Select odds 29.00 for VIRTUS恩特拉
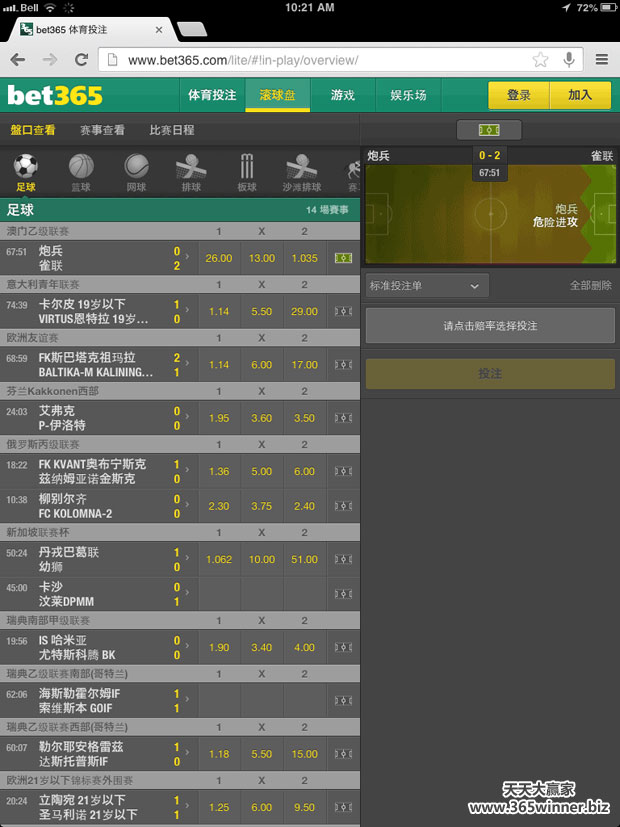This screenshot has height=827, width=620. click(x=305, y=311)
